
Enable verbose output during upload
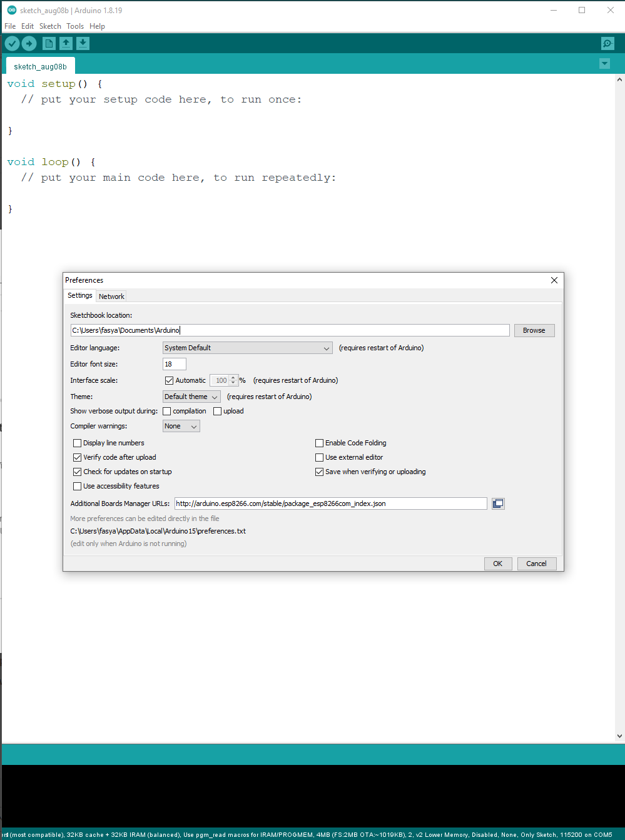[218, 411]
